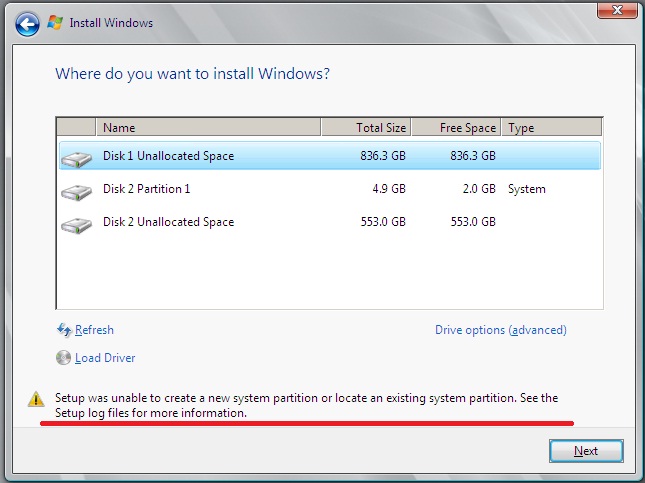Screen dimensions: 645x483
Task: Click the System type cell
Action: [x=527, y=189]
